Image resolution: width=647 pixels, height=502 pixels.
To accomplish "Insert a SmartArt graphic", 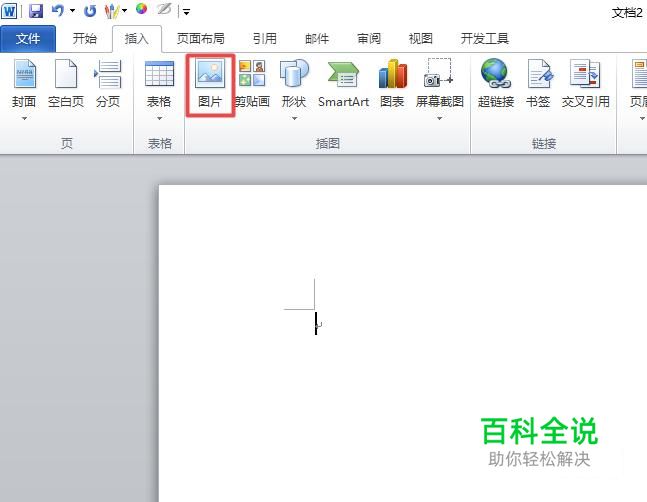I will pyautogui.click(x=343, y=84).
